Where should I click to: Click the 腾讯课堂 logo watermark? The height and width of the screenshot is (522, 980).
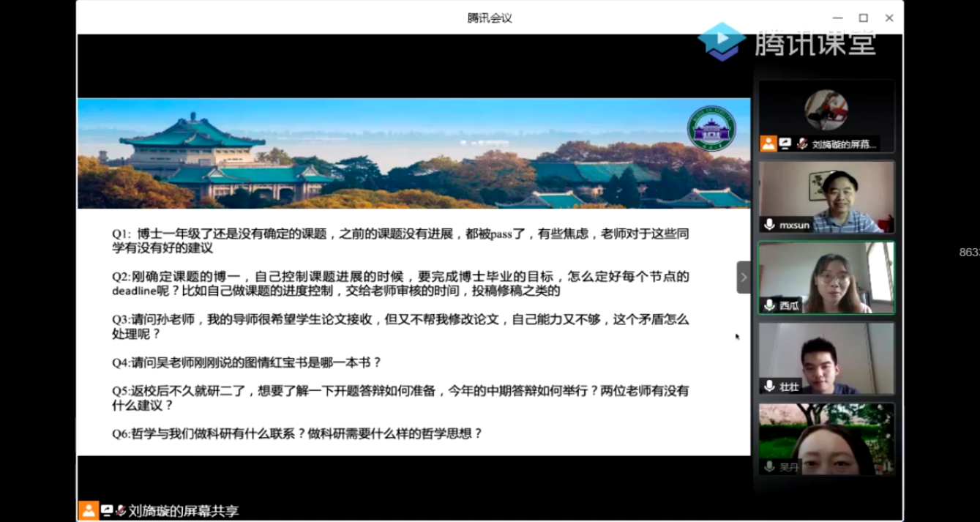coord(788,41)
